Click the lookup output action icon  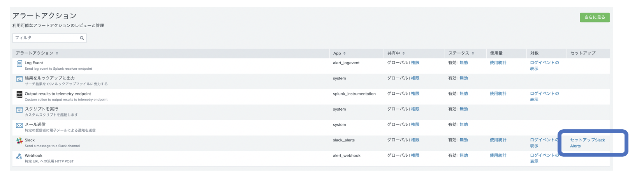19,79
